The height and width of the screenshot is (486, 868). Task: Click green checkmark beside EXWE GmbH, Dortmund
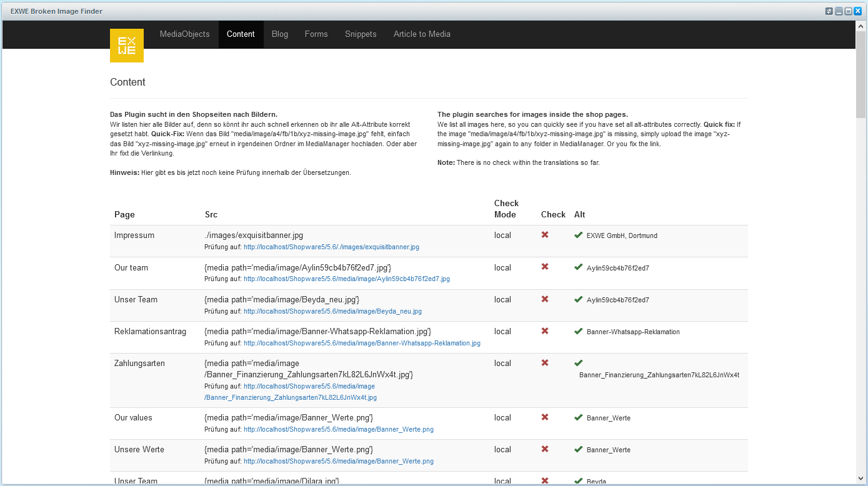coord(579,235)
